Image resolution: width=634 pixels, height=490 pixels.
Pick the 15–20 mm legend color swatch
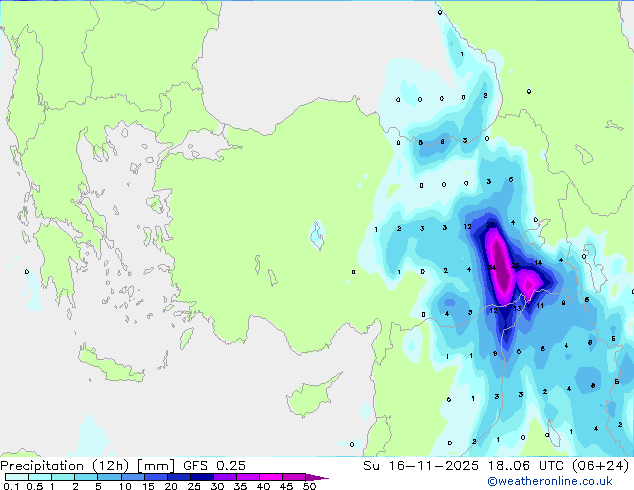tap(155, 477)
